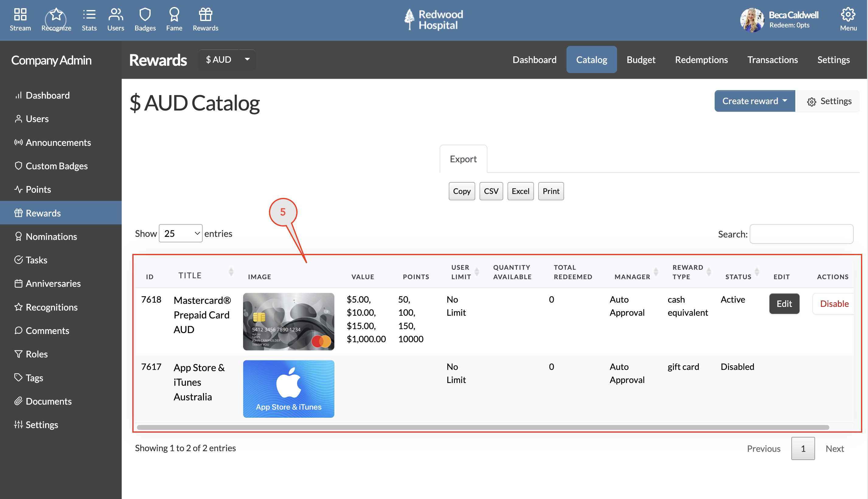
Task: Click the Disabled status cell
Action: [737, 367]
